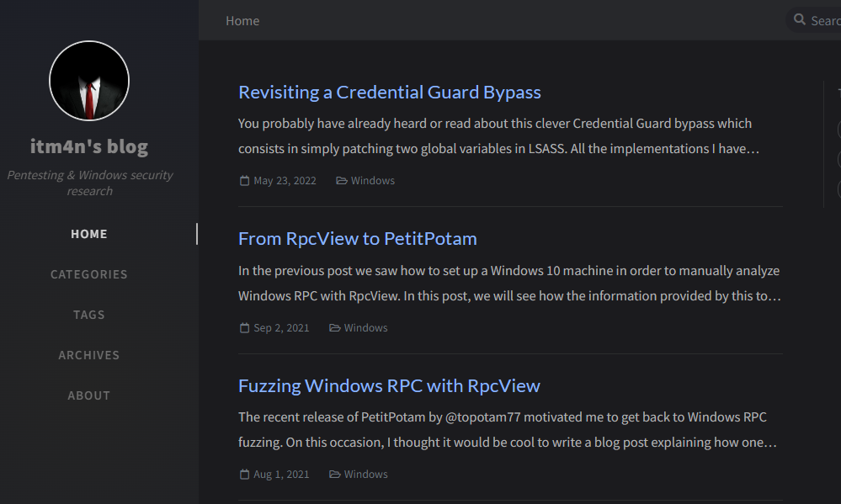
Task: Click calendar icon beside Aug 1, 2021
Action: [245, 475]
